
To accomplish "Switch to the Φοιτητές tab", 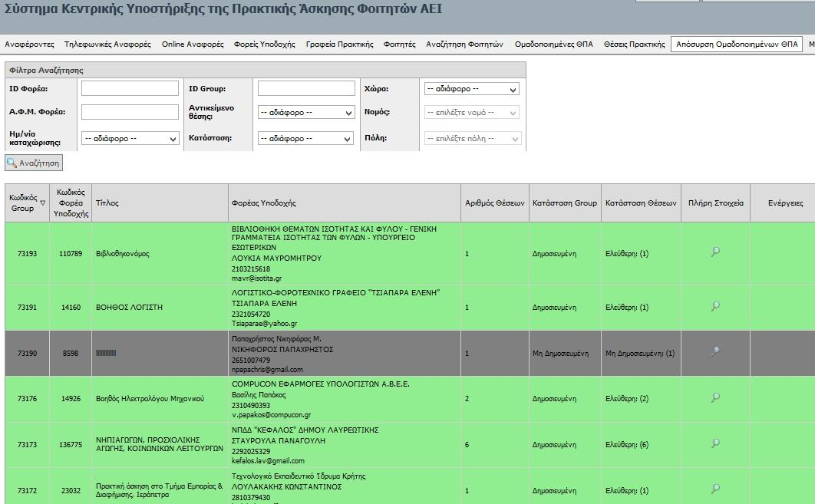I will pos(399,44).
